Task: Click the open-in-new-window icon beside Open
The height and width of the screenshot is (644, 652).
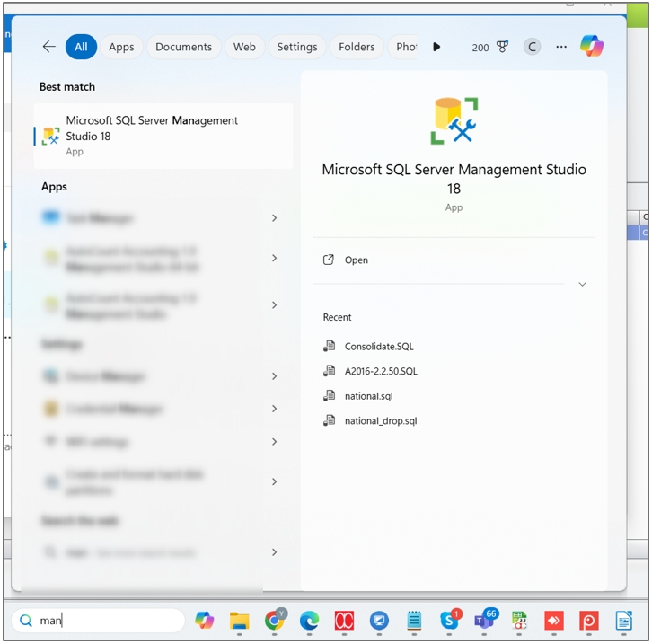Action: click(x=328, y=260)
